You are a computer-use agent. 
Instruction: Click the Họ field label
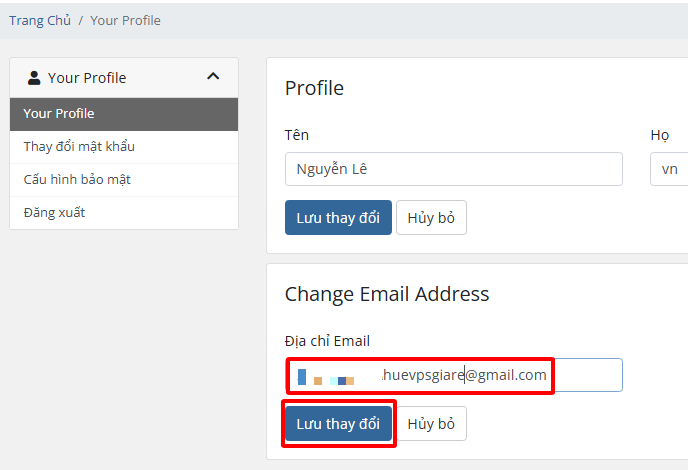point(659,135)
